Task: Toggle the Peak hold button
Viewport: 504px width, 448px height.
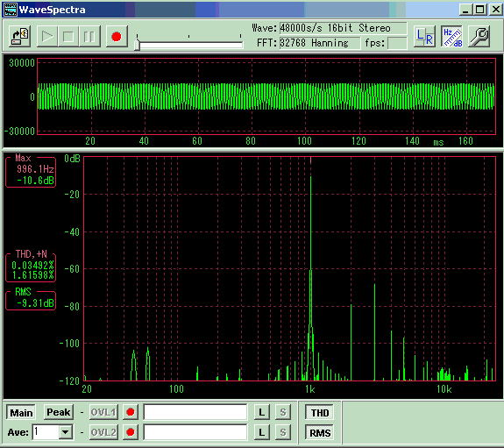Action: (58, 412)
